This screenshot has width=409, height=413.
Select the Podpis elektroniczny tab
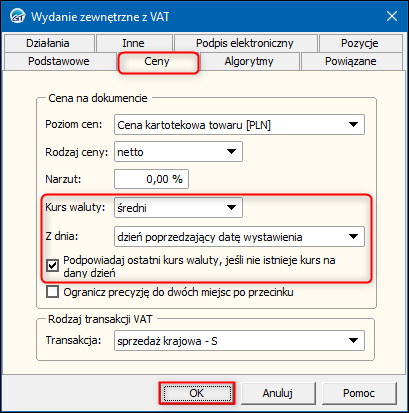245,43
